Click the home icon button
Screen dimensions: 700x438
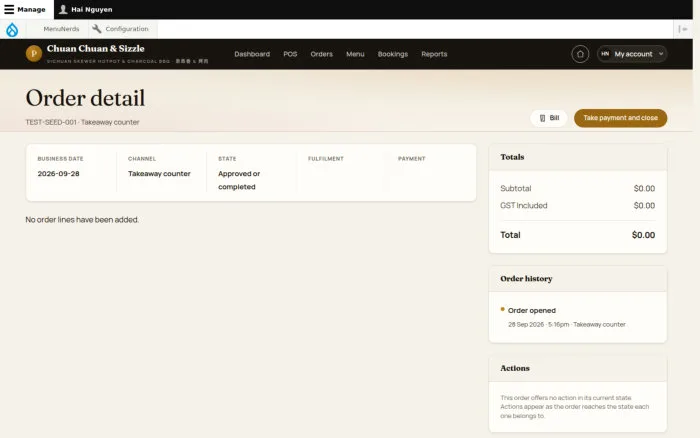580,54
